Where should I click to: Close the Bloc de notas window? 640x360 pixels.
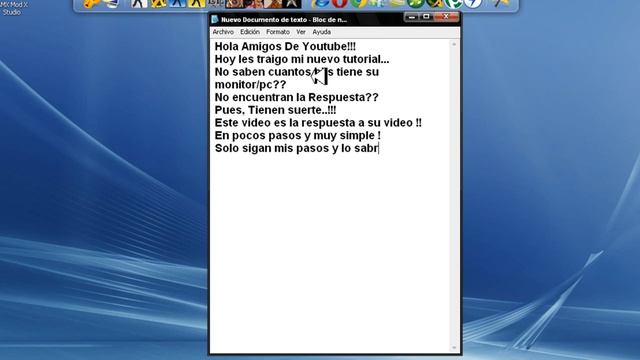(446, 17)
